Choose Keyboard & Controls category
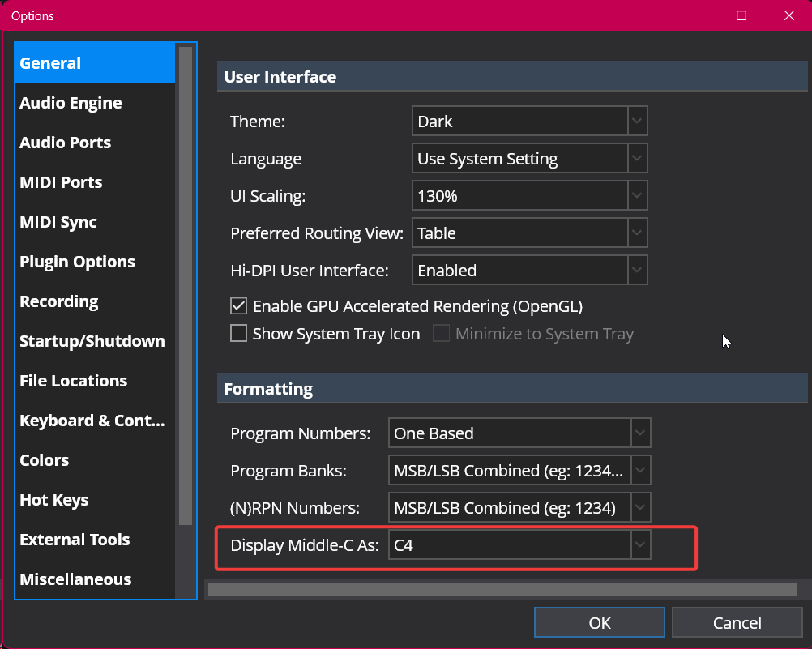This screenshot has height=649, width=812. tap(95, 421)
